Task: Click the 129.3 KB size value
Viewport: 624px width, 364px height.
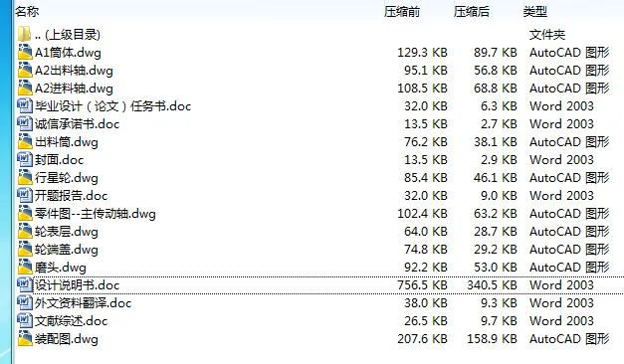Action: [x=422, y=53]
